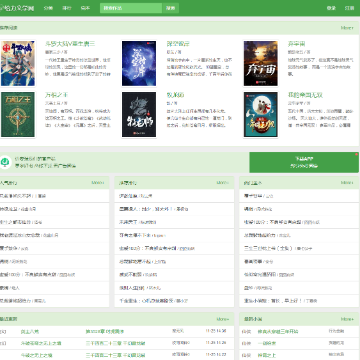Screen dimensions: 360x360
Task: Open the 万相之王 title link
Action: coord(56,95)
